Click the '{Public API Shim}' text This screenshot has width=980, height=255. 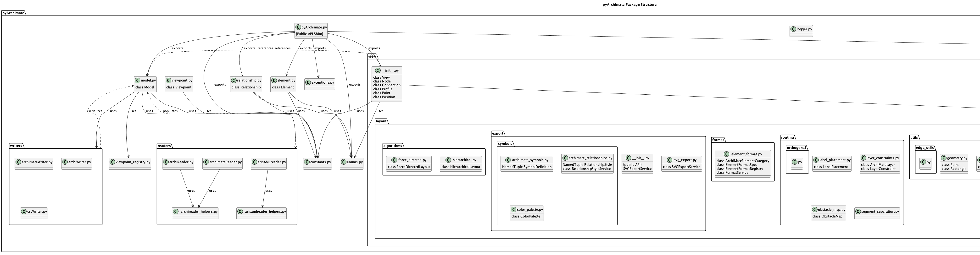[309, 34]
